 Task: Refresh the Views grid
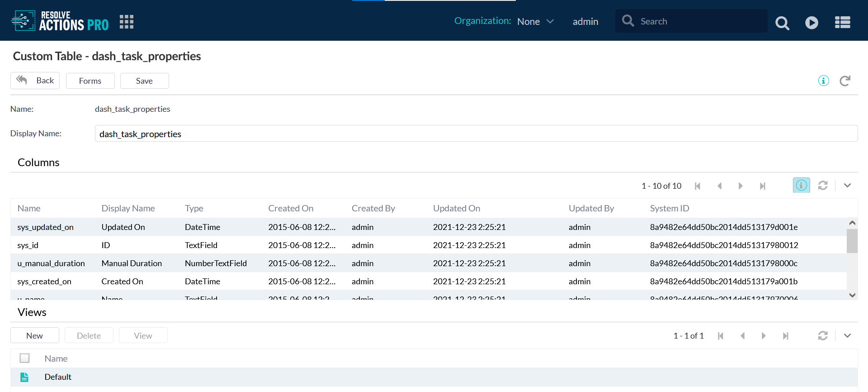coord(823,336)
